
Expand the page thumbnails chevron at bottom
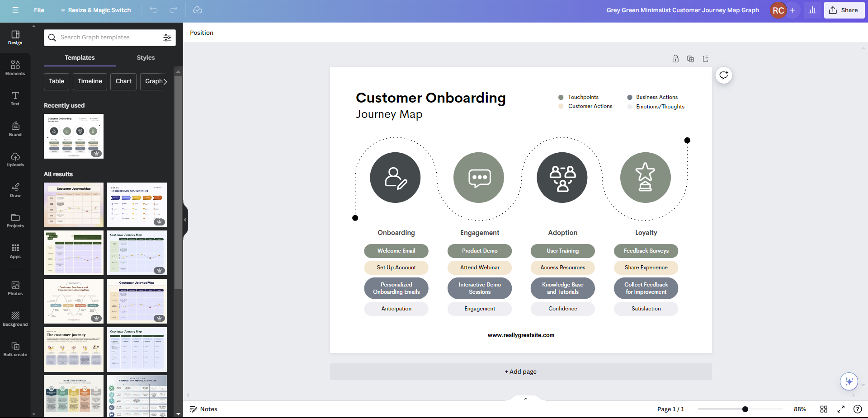pos(525,399)
